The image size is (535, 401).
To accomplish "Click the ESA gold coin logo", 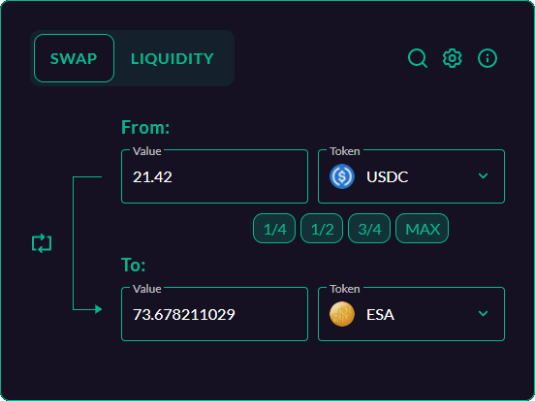I will coord(342,314).
